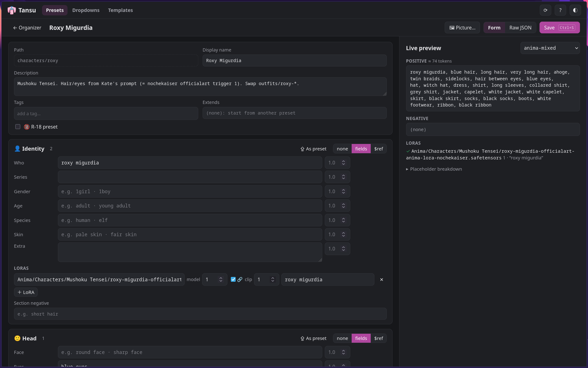Add a new LoRA row

tap(26, 292)
